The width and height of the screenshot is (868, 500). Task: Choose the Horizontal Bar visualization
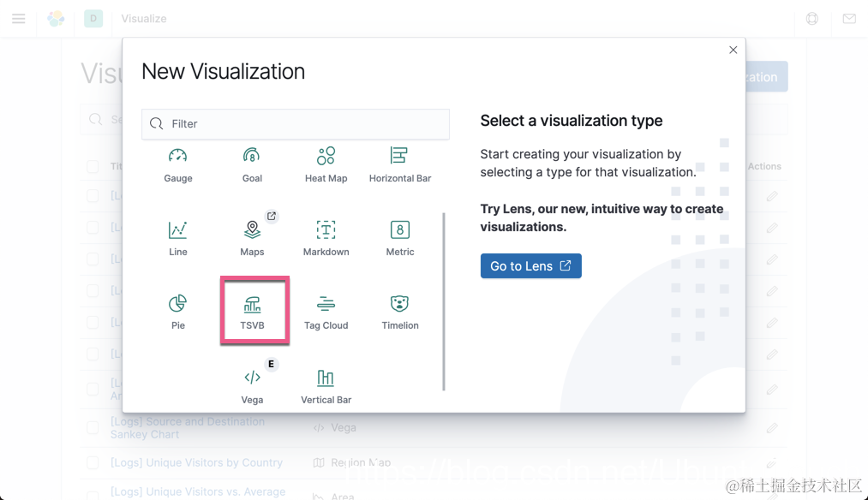pos(399,165)
